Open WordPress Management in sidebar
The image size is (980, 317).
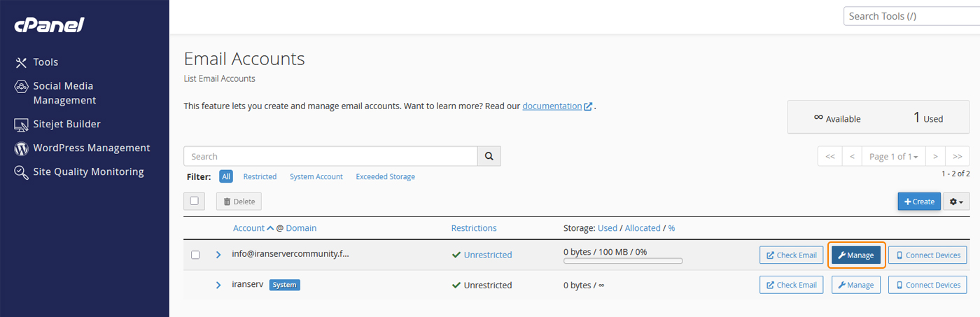pyautogui.click(x=91, y=148)
